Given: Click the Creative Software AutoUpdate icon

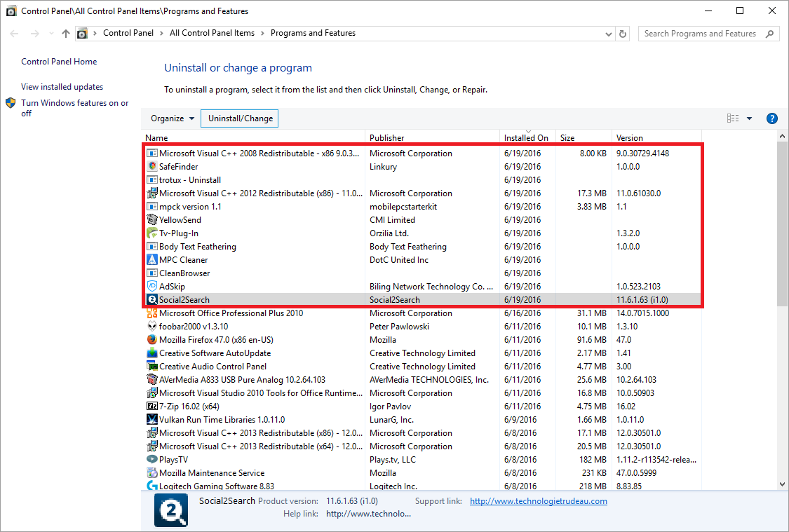Looking at the screenshot, I should 152,353.
